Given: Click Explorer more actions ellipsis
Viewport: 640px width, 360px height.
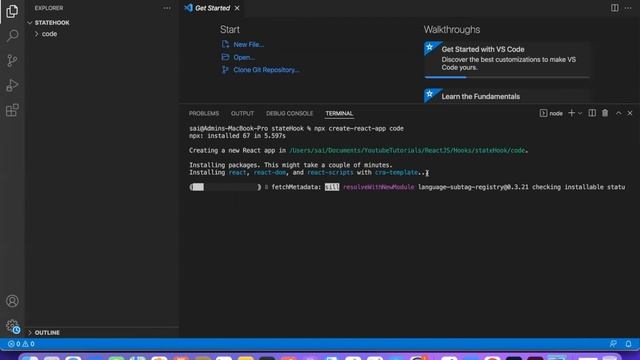Looking at the screenshot, I should [x=167, y=8].
